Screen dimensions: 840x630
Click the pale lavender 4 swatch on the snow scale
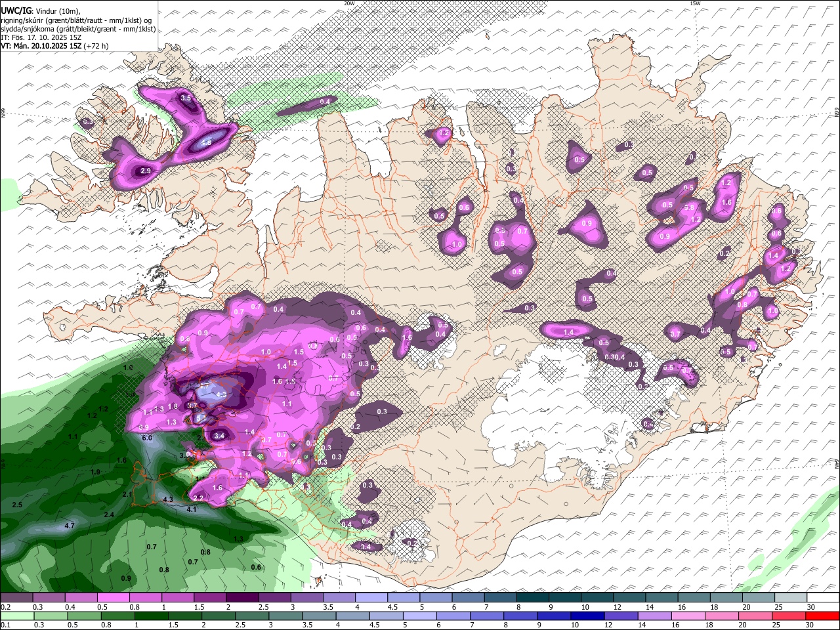pos(371,598)
